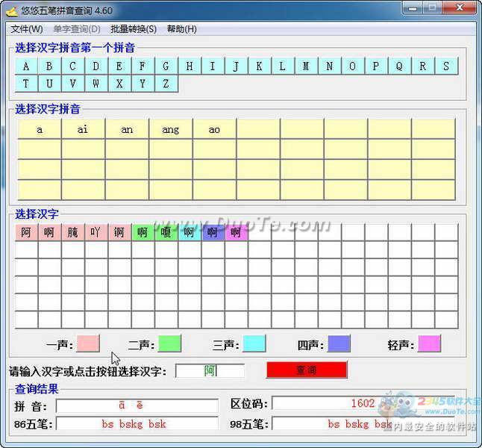Choose letter X button

click(x=119, y=84)
